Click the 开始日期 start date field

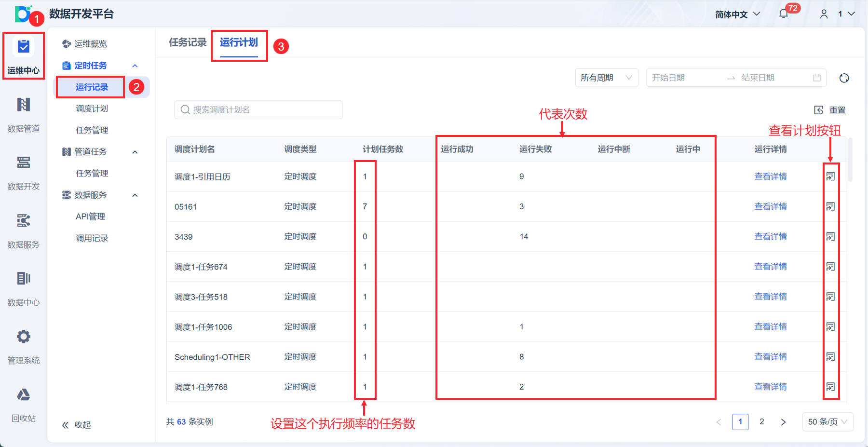[685, 78]
